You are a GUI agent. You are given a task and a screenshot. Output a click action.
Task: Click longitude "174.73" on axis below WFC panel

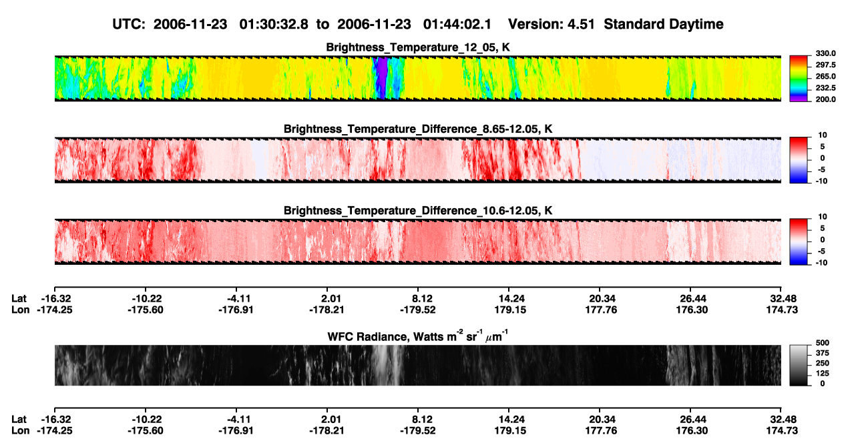[782, 430]
